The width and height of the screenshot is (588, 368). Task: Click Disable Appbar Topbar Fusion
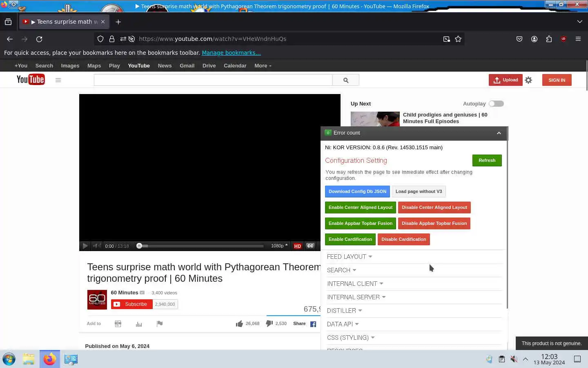pyautogui.click(x=434, y=223)
